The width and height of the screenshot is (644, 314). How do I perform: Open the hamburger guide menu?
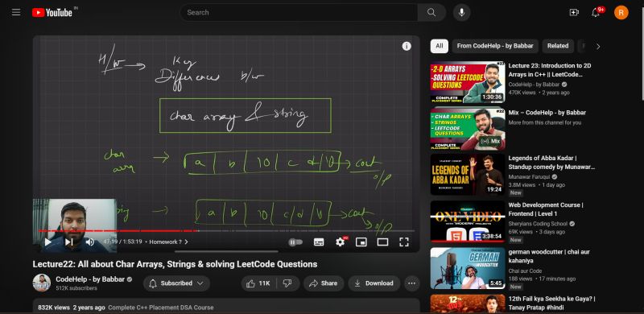(x=16, y=12)
